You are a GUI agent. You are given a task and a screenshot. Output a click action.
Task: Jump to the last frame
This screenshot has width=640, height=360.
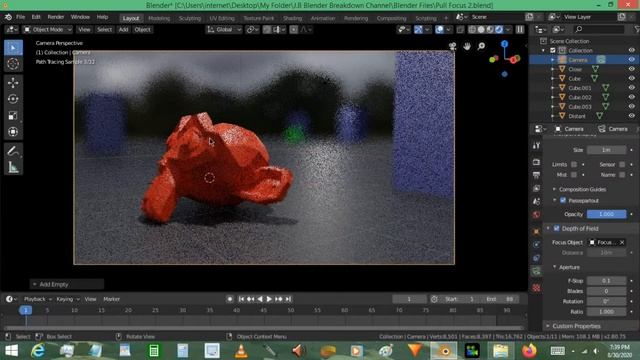click(x=288, y=299)
